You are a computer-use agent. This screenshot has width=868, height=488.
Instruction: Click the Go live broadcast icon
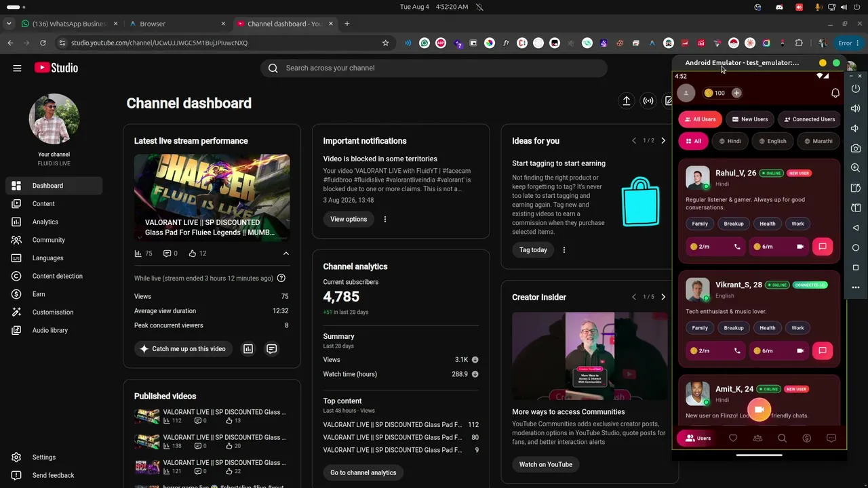click(x=648, y=101)
